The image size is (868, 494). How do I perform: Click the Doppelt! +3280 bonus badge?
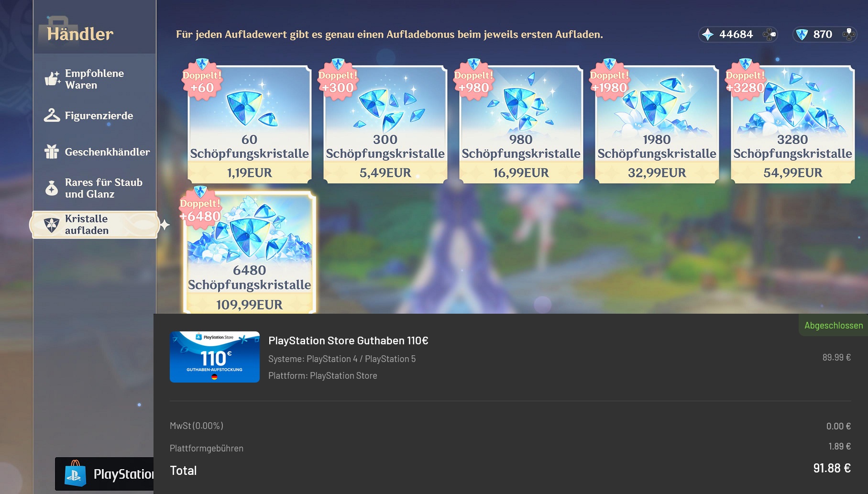click(x=746, y=80)
